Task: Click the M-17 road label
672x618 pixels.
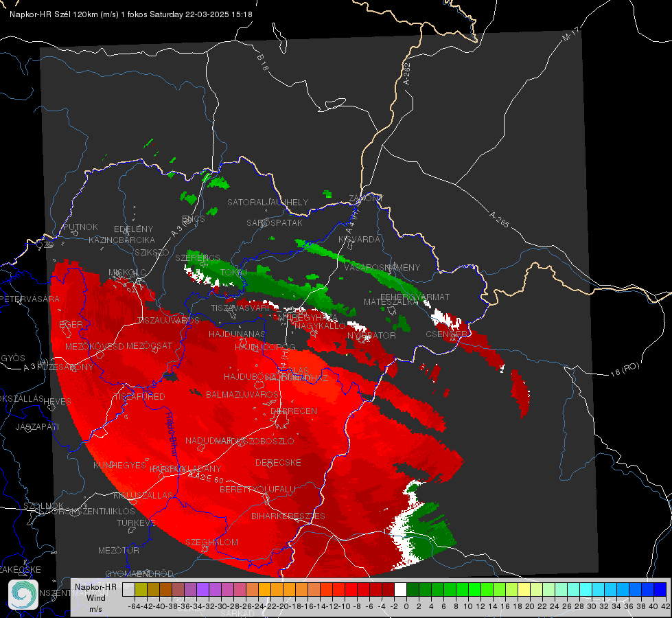Action: pyautogui.click(x=571, y=34)
